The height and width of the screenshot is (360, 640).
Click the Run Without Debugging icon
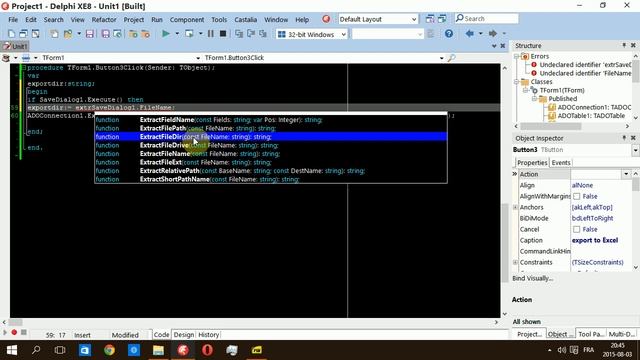pyautogui.click(x=189, y=34)
